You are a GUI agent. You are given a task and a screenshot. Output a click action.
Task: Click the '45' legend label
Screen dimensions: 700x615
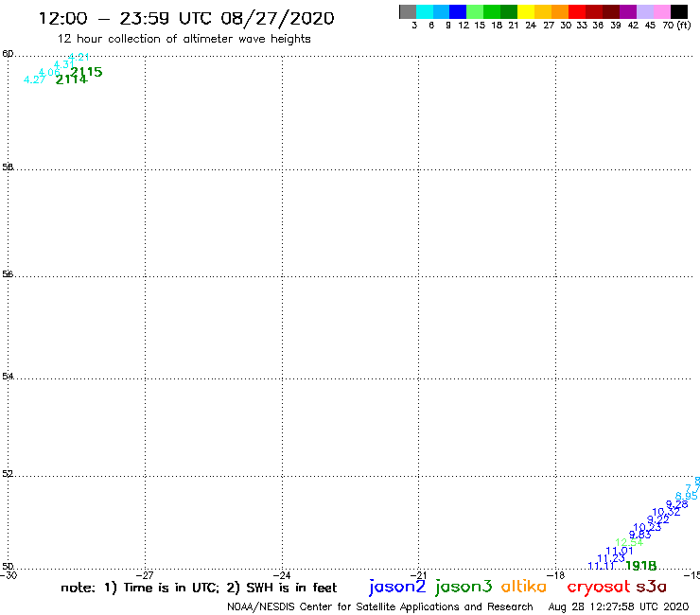click(x=650, y=26)
